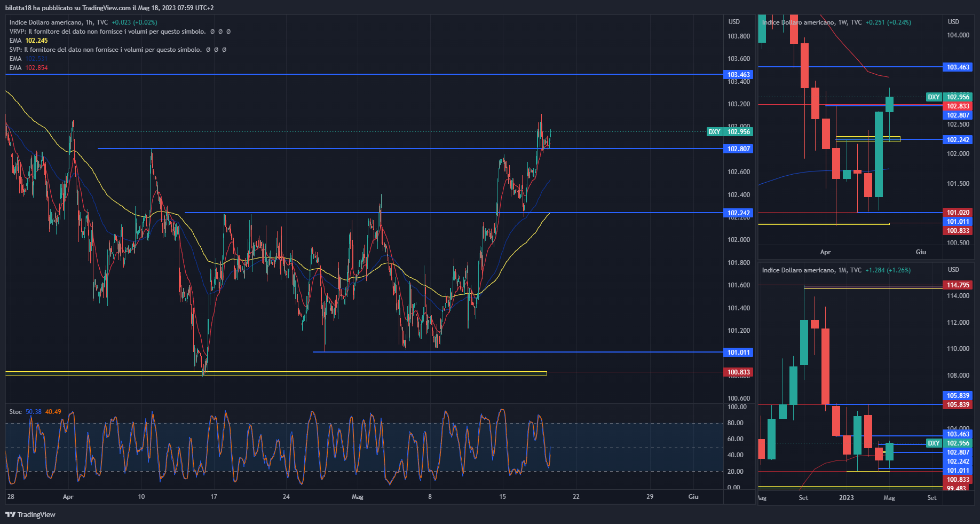Click the 103.463 price label on the 1h chart
This screenshot has width=980, height=524.
click(x=739, y=75)
